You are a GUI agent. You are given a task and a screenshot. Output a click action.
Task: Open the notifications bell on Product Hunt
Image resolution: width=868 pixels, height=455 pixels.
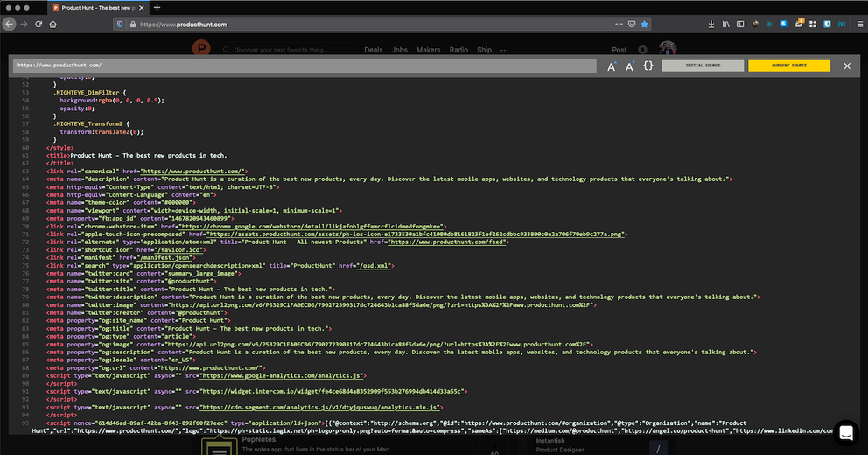point(643,50)
